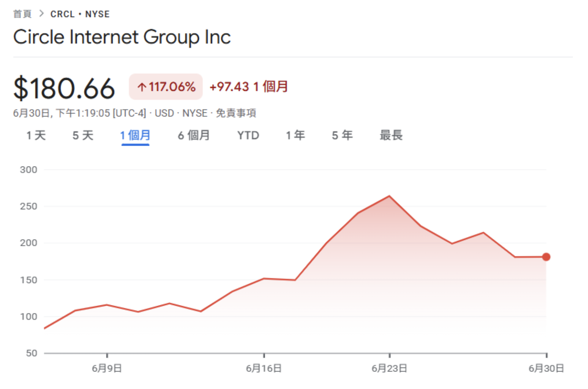
Task: Click the chart peak near 6月23日
Action: pyautogui.click(x=389, y=196)
